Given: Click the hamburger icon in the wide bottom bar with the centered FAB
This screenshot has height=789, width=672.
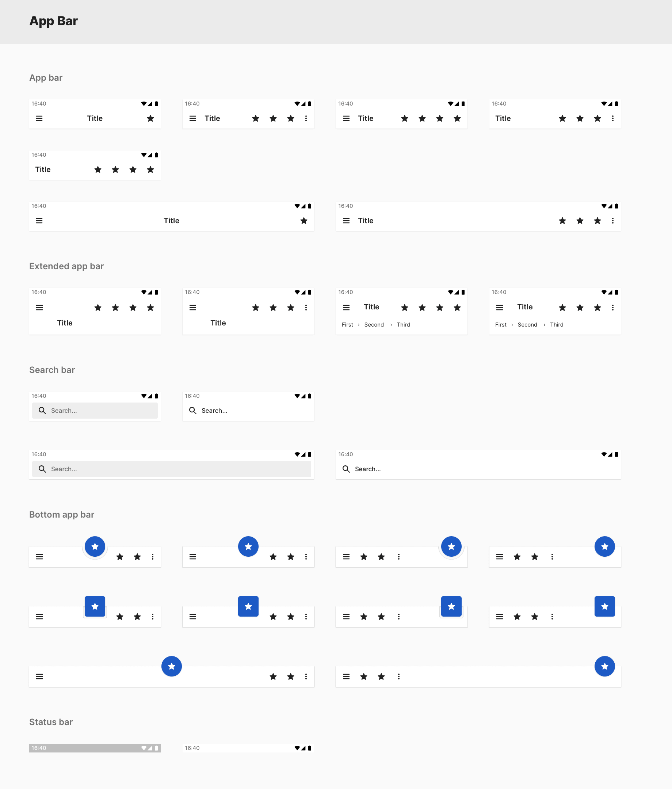Looking at the screenshot, I should coord(39,676).
